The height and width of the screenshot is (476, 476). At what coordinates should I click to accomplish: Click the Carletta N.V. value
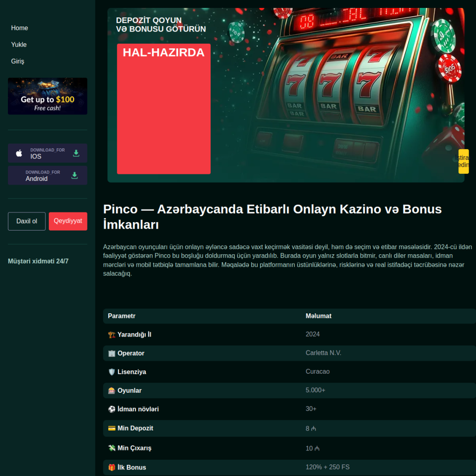pos(324,353)
